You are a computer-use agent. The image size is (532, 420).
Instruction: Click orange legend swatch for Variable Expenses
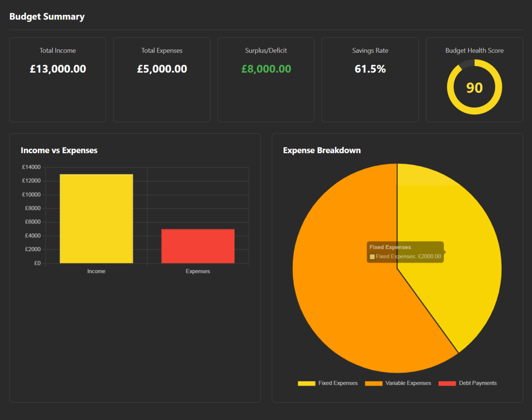click(x=374, y=384)
